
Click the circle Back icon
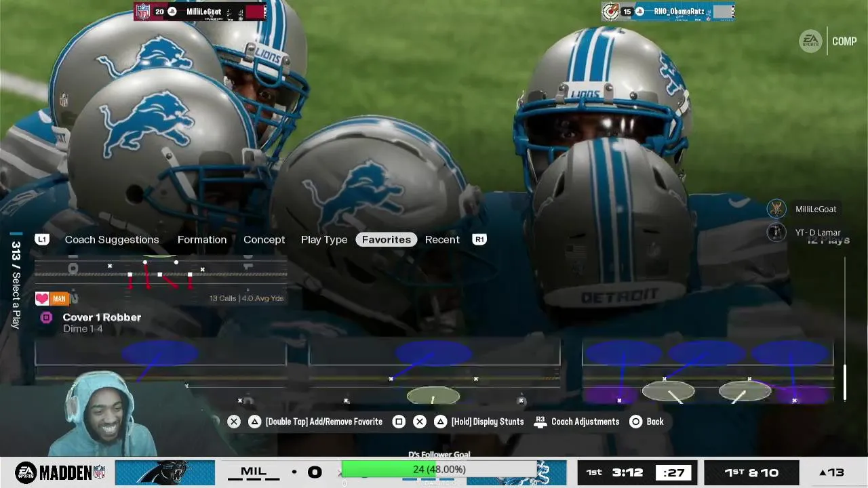635,422
